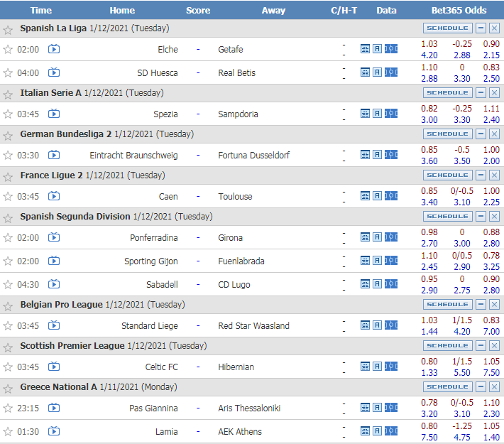Open analysis 'A' icon for Spezia match
Viewport: 504px width, 444px height.
pyautogui.click(x=377, y=113)
